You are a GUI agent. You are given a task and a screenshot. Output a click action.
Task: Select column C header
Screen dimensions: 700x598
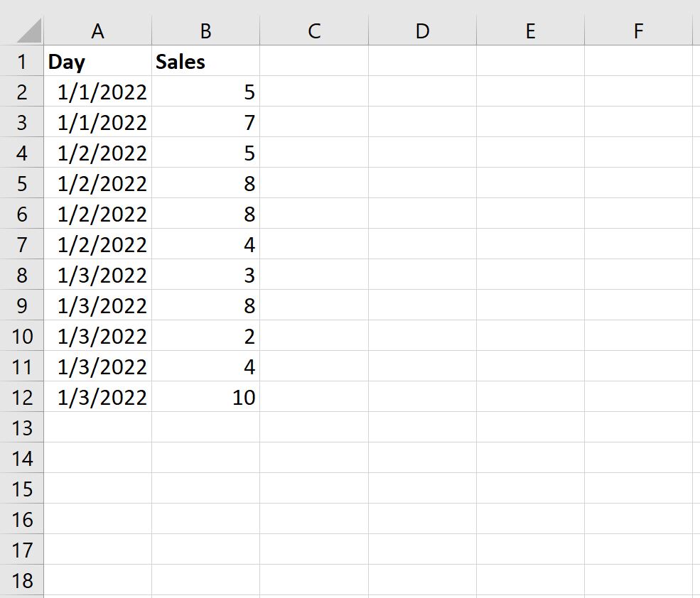click(x=314, y=31)
